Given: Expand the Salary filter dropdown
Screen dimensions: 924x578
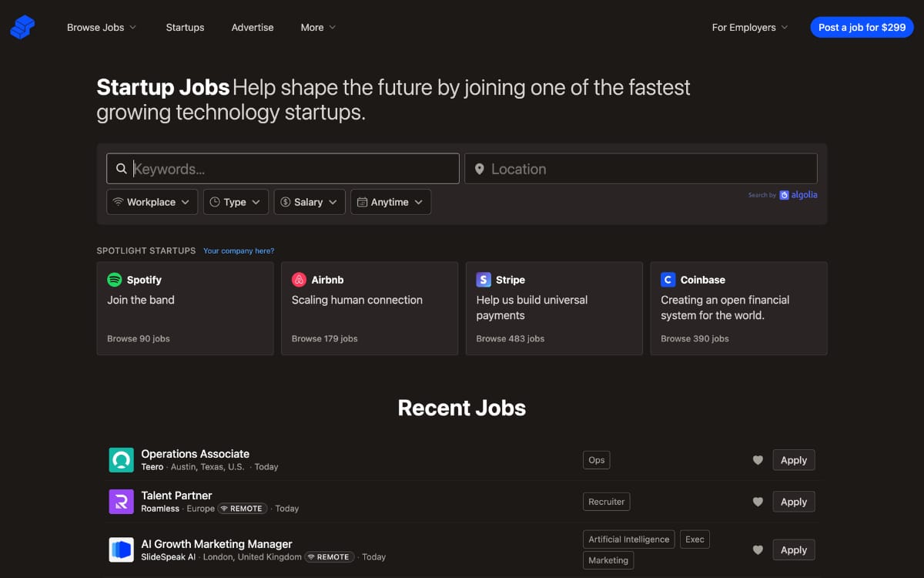Looking at the screenshot, I should tap(309, 202).
